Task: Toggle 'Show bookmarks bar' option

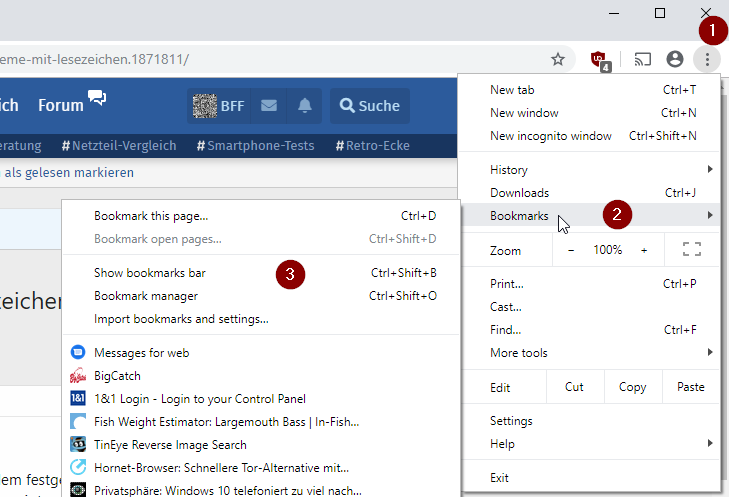Action: (x=261, y=273)
